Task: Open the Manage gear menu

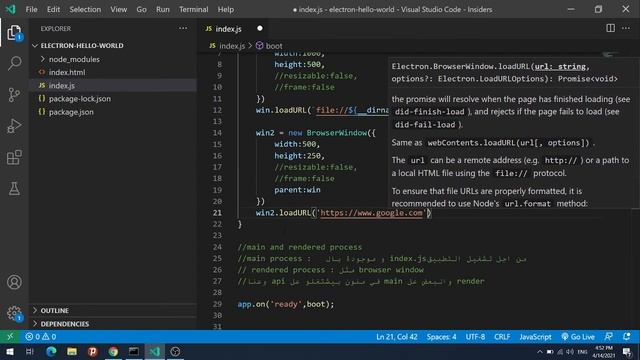Action: [14, 313]
